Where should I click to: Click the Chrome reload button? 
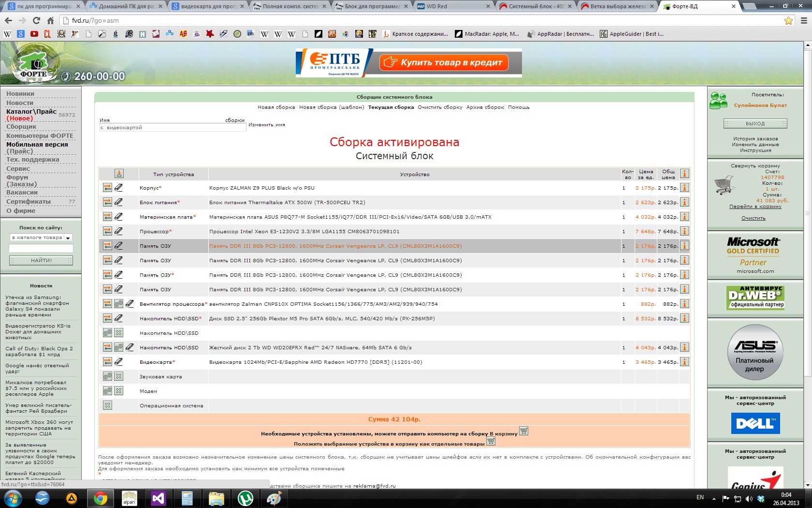pyautogui.click(x=36, y=20)
